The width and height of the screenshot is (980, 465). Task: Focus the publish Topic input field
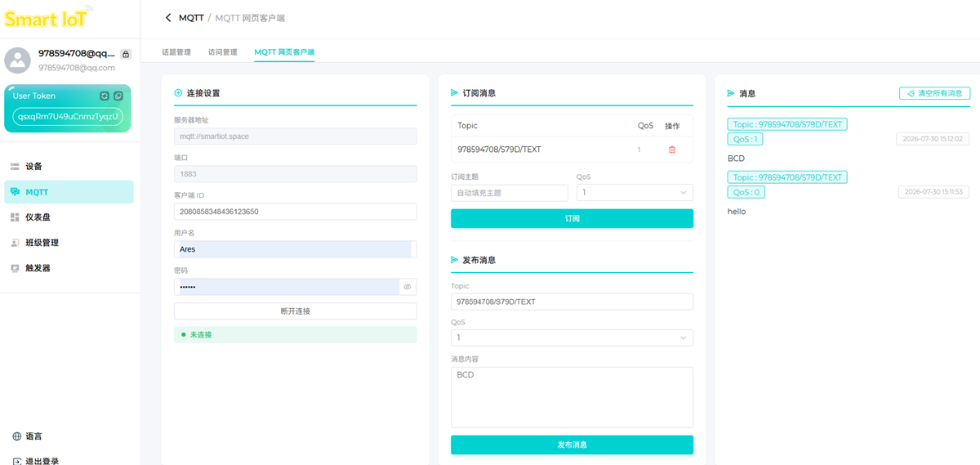pos(572,302)
